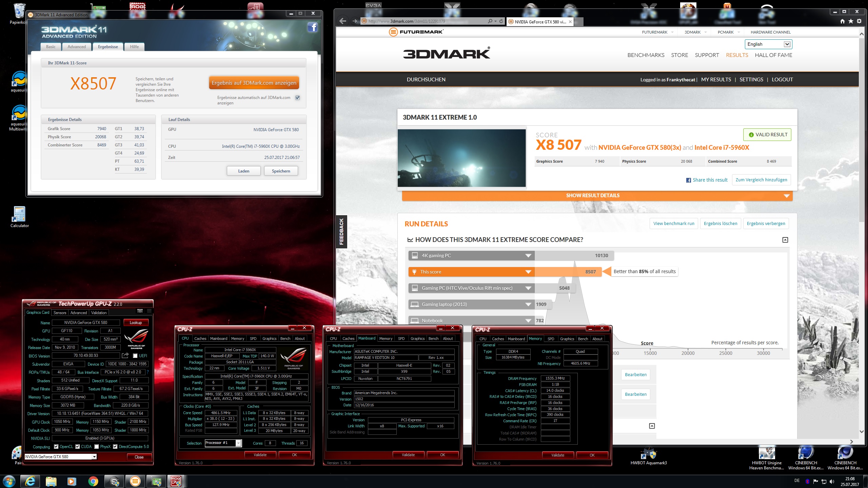Click the GPU-Z BIOS share/export icon

[125, 355]
